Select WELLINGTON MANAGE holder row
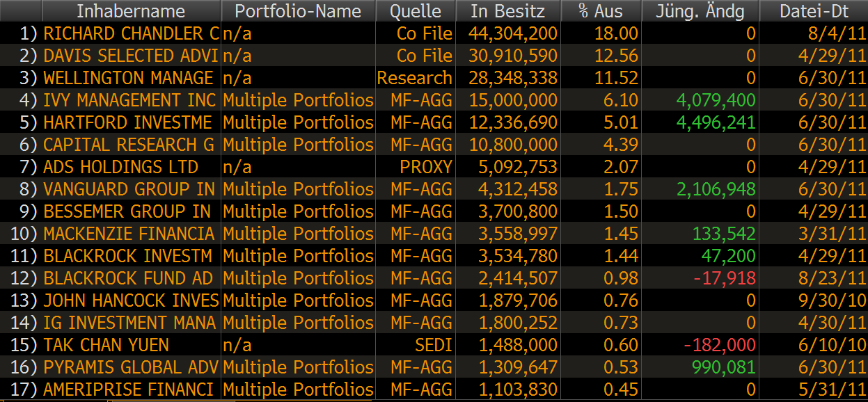The height and width of the screenshot is (402, 868). 128,78
